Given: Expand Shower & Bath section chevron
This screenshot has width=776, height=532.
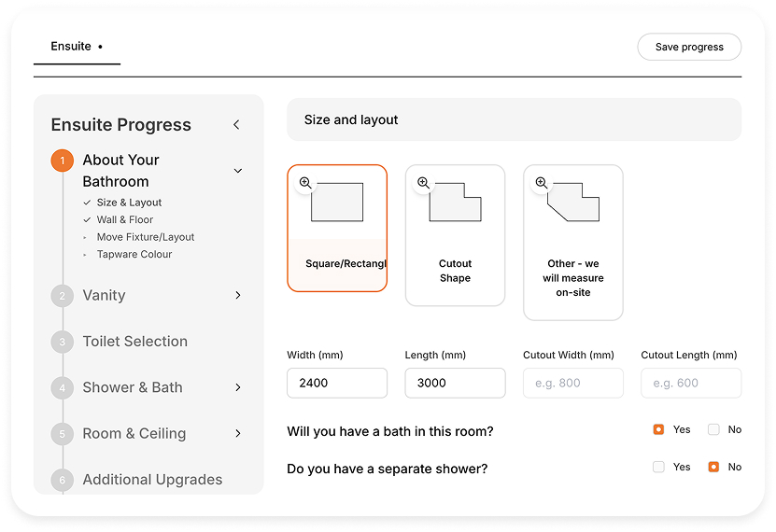Looking at the screenshot, I should [238, 387].
